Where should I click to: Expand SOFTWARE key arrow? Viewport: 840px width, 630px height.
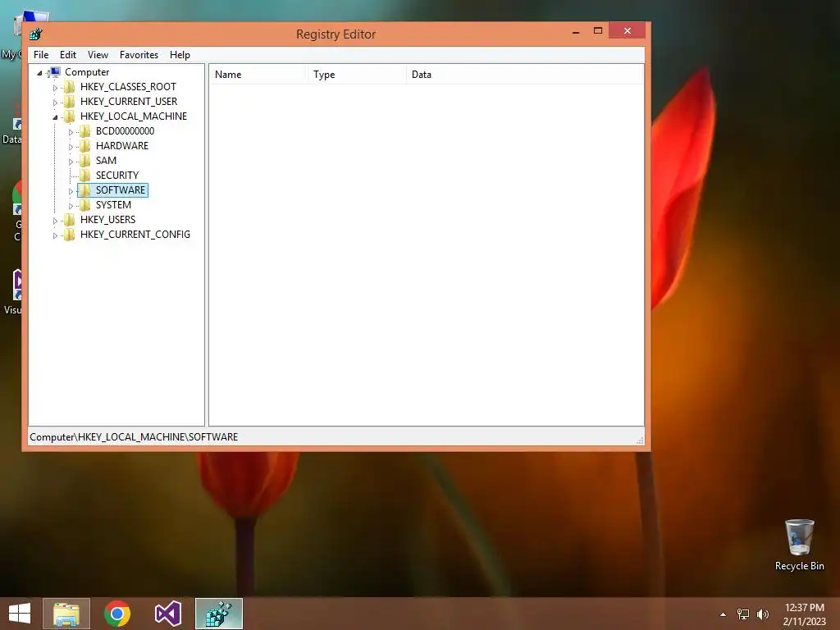[71, 190]
